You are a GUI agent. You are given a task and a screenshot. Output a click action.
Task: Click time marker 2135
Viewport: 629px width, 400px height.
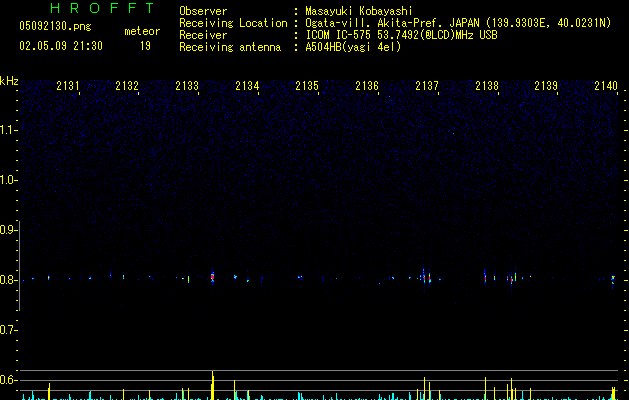coord(307,86)
